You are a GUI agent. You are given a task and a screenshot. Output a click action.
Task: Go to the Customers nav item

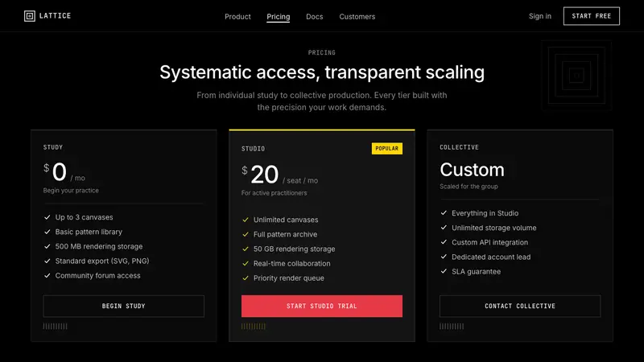(357, 17)
